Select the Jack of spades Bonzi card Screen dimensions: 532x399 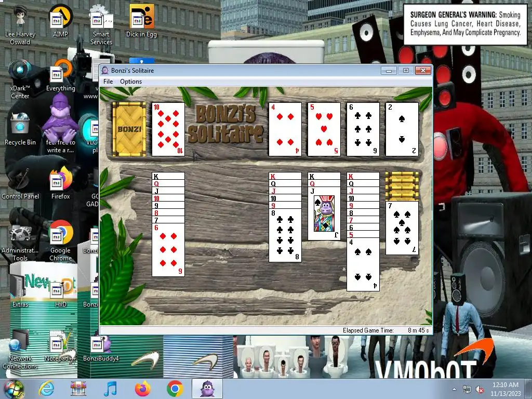(x=324, y=214)
